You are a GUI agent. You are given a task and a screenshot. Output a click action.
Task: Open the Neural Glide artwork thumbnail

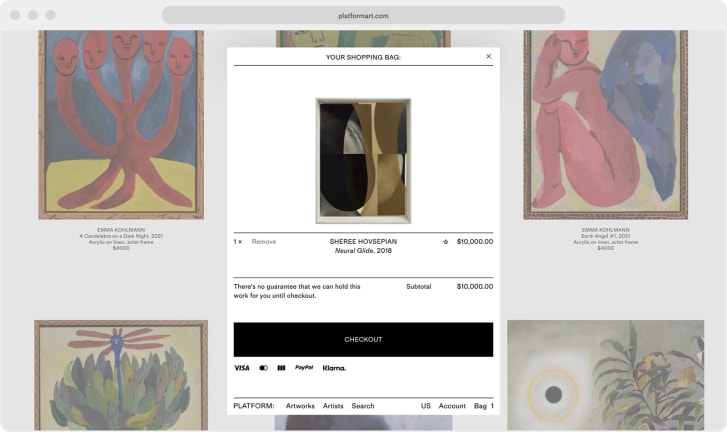(364, 161)
